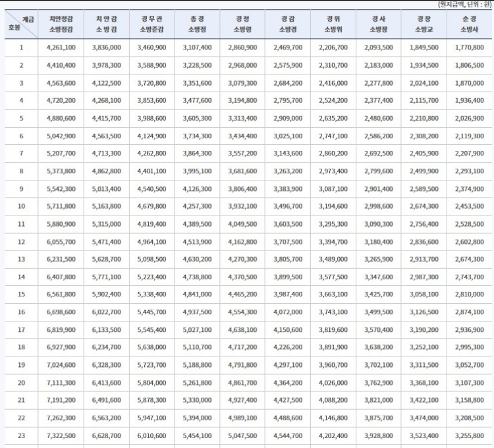Image resolution: width=494 pixels, height=448 pixels.
Task: Select cell value 1,770,800
Action: tap(470, 47)
